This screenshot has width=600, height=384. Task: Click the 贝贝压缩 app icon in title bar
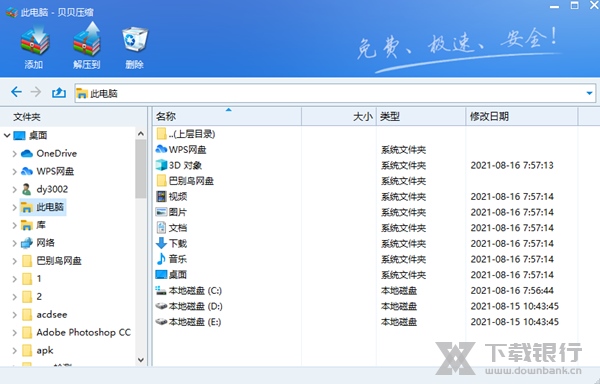click(x=11, y=12)
